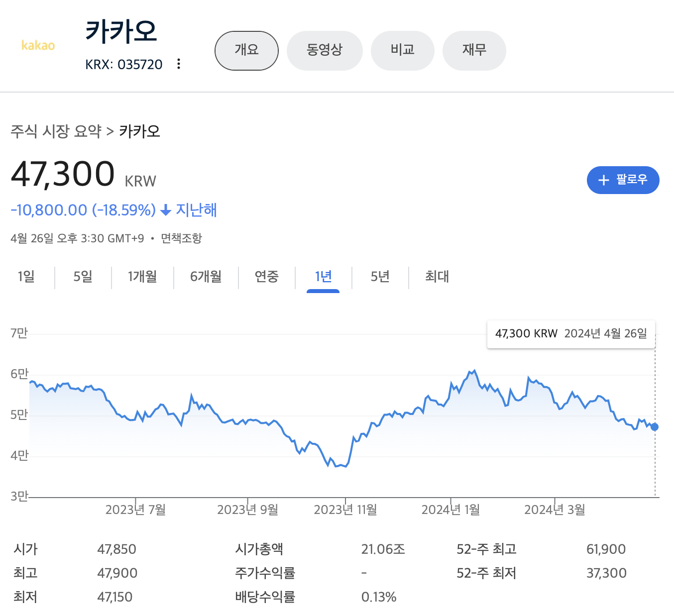Click the 지난해 period label

click(x=197, y=210)
